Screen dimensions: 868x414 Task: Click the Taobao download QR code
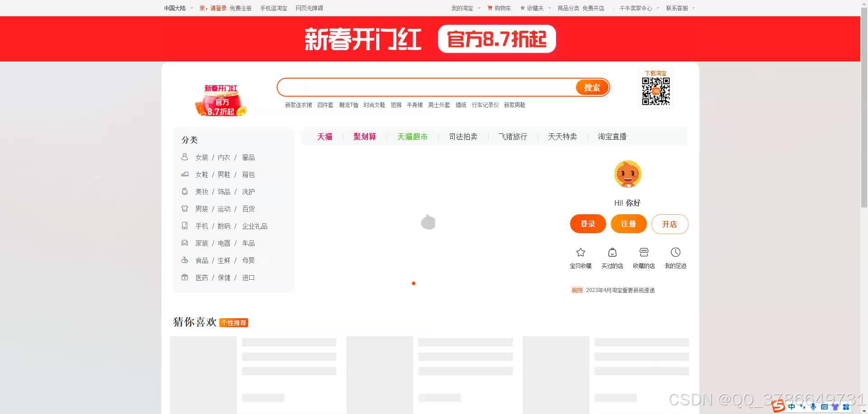point(656,91)
